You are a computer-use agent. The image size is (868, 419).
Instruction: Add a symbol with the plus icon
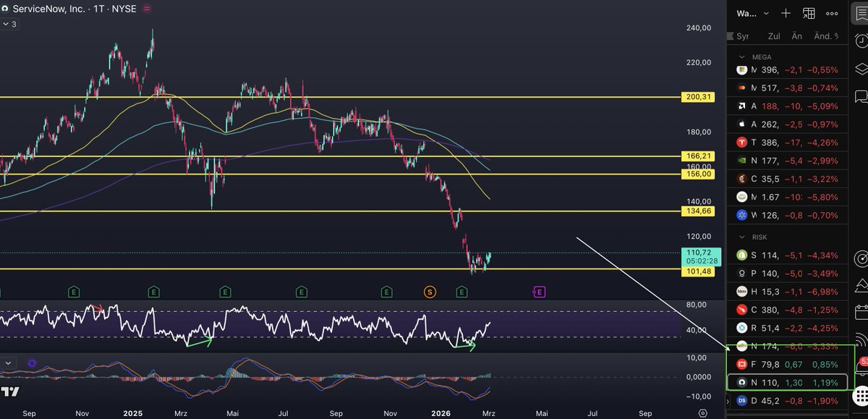pyautogui.click(x=786, y=13)
